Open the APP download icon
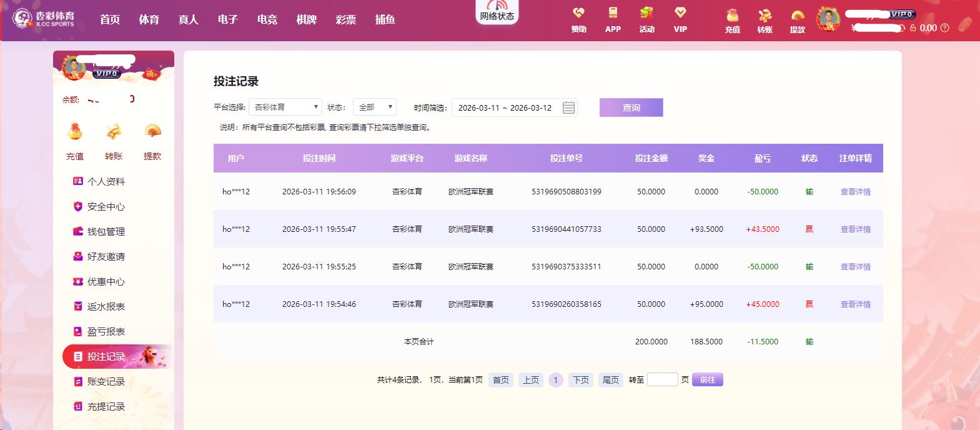Viewport: 980px width, 430px height. (x=613, y=14)
